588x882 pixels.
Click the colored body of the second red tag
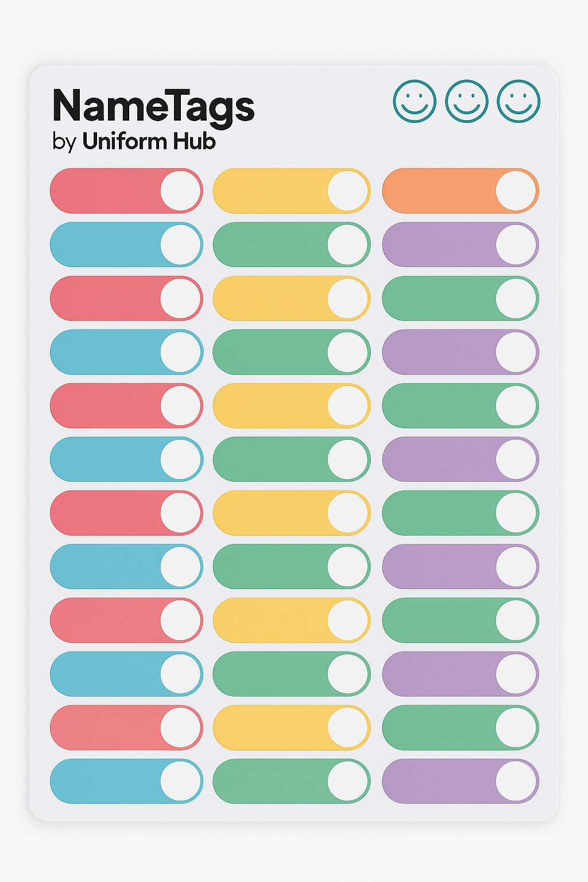105,299
